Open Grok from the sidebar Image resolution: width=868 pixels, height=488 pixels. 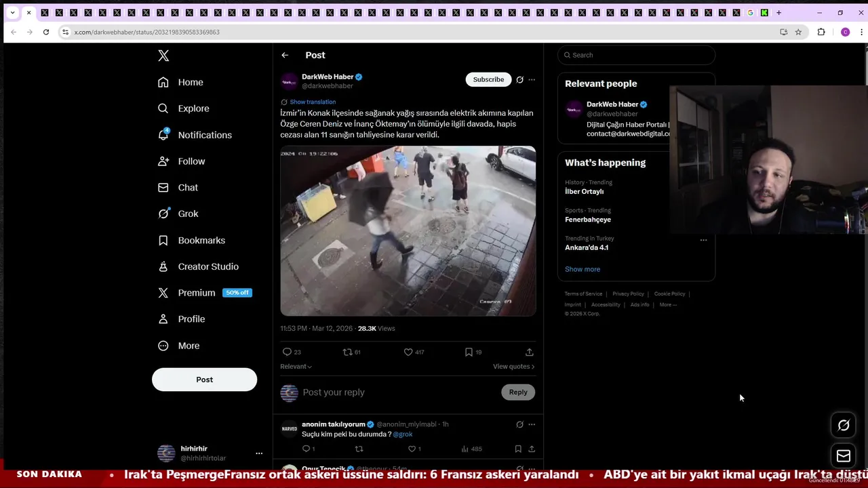click(x=178, y=213)
